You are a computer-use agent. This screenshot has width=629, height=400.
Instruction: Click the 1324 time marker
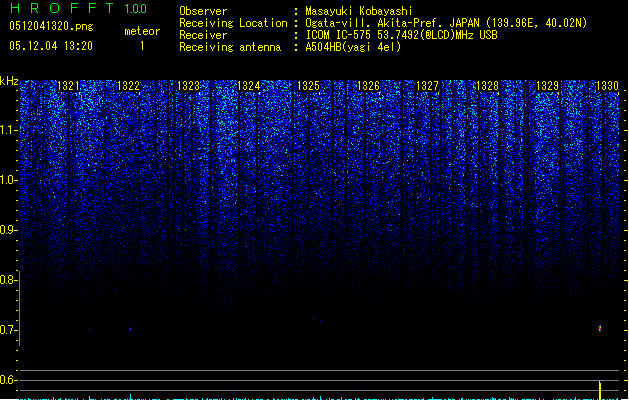pyautogui.click(x=248, y=86)
